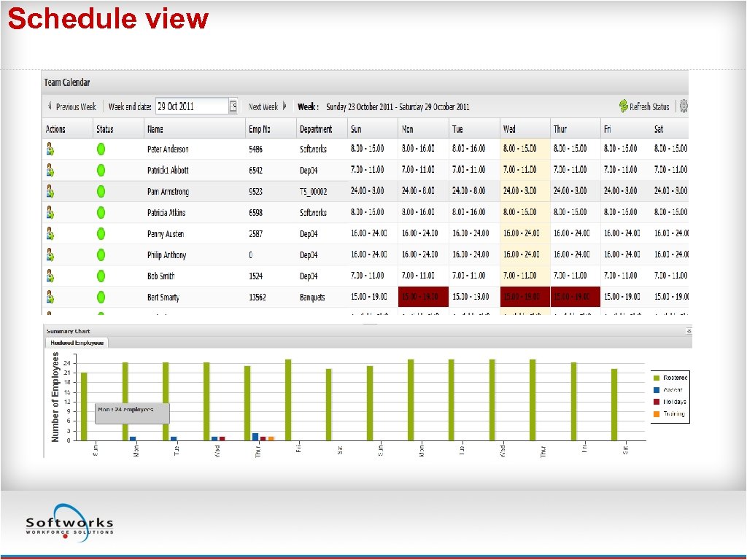Switch to the Rostered Employees tab

pyautogui.click(x=78, y=341)
